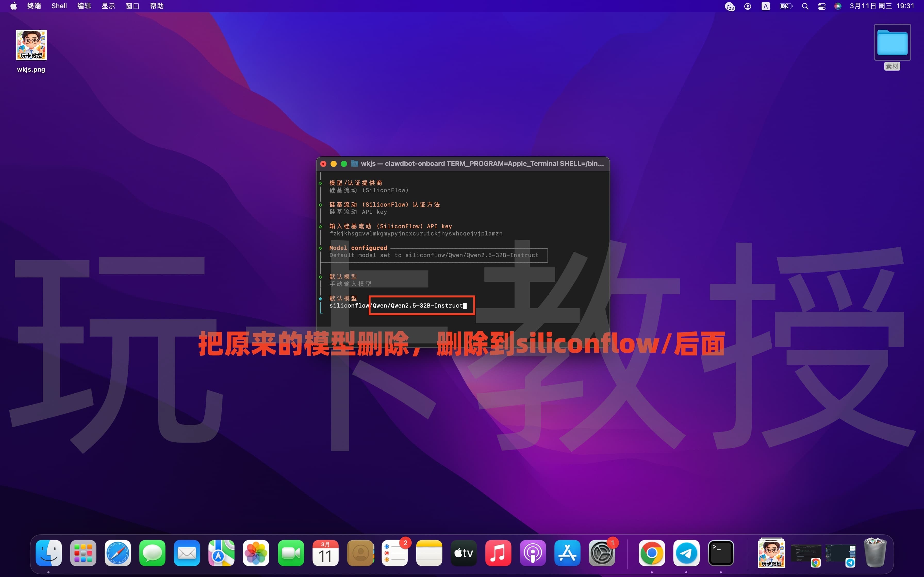Open Spotlight search in the menu bar
Screen dimensions: 924x577
(805, 6)
